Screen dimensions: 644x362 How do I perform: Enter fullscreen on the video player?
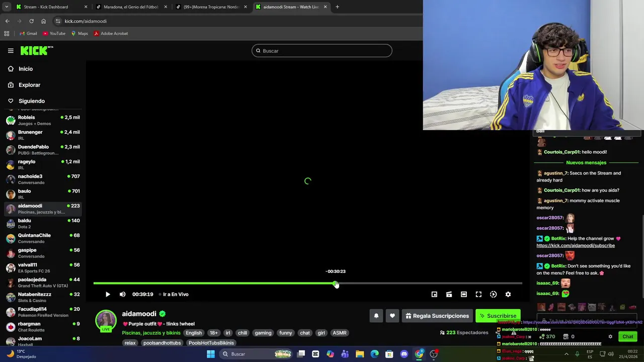(x=478, y=294)
